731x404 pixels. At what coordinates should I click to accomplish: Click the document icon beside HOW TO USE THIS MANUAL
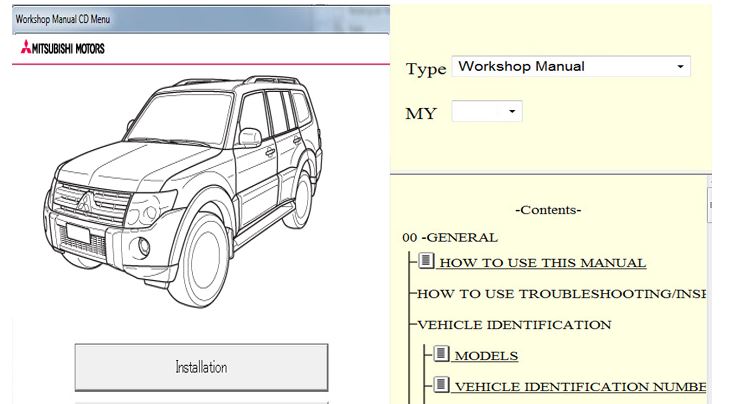[426, 262]
